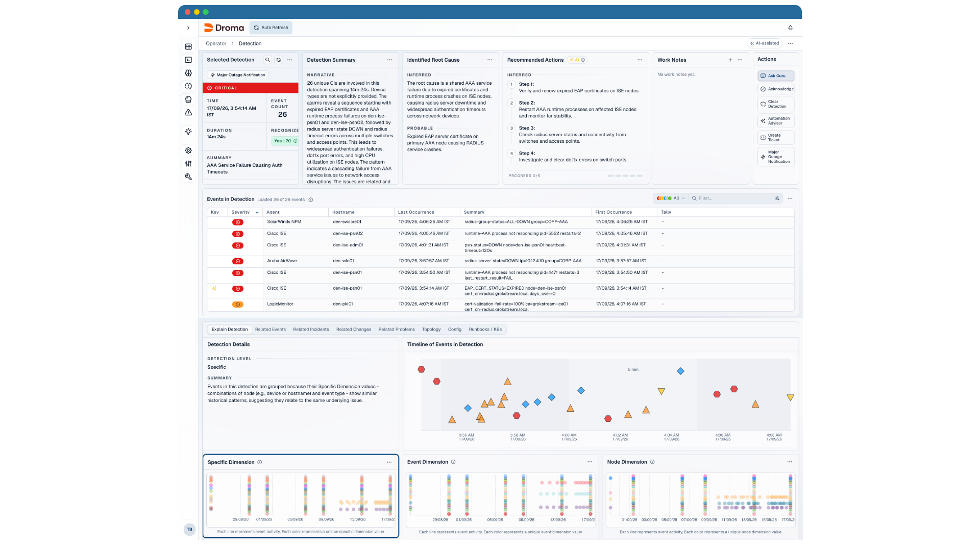Viewport: 980px width, 551px height.
Task: Click the Progress 0/5 segment bar
Action: point(625,176)
